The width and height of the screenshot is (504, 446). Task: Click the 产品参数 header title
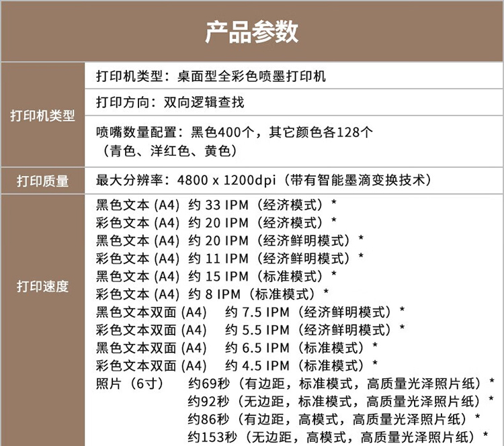click(x=252, y=32)
